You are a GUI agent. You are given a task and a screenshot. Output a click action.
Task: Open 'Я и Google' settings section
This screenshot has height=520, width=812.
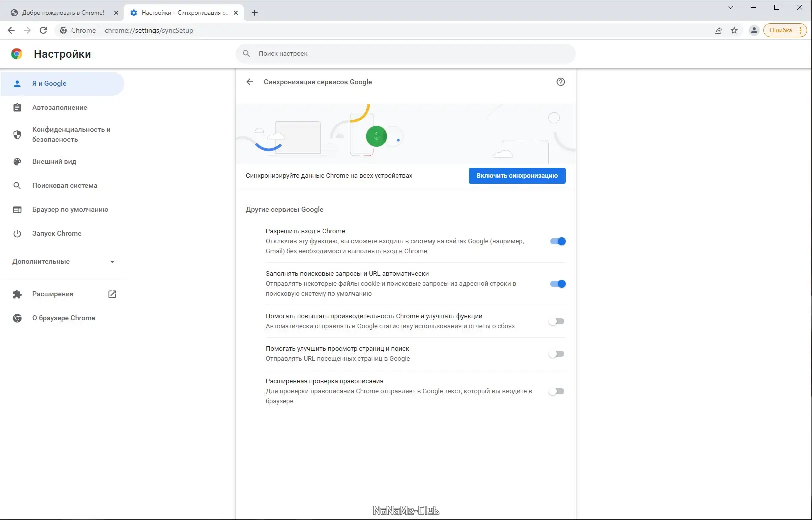(x=62, y=84)
